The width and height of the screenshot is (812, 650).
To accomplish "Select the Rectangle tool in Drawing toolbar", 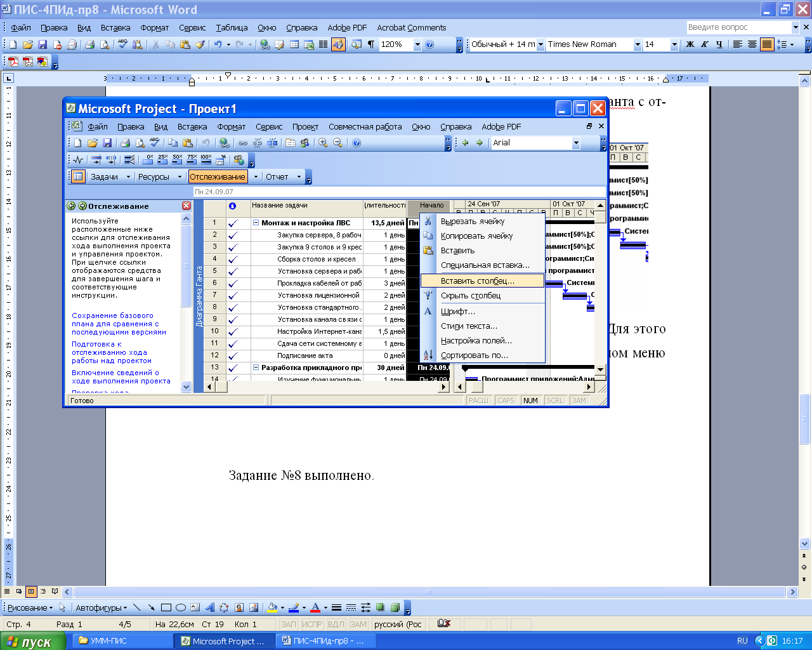I will tap(166, 607).
